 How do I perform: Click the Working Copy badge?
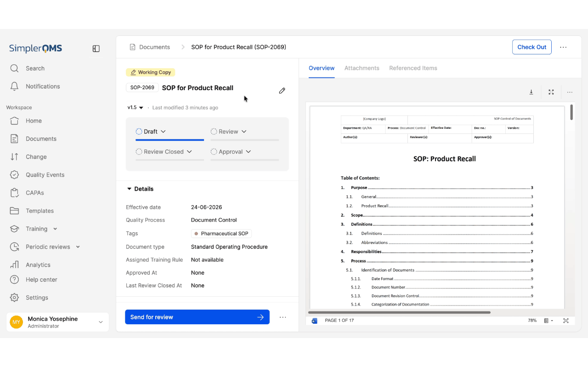151,72
